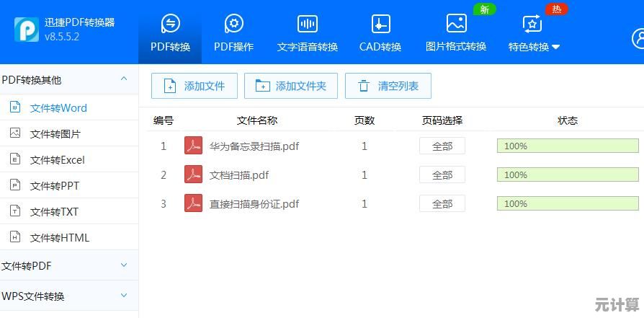Collapse the PDF转换其他 section

pos(124,79)
